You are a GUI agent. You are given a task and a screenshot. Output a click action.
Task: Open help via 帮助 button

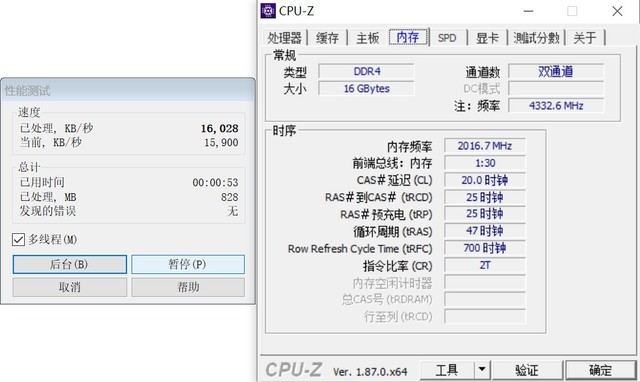[188, 287]
